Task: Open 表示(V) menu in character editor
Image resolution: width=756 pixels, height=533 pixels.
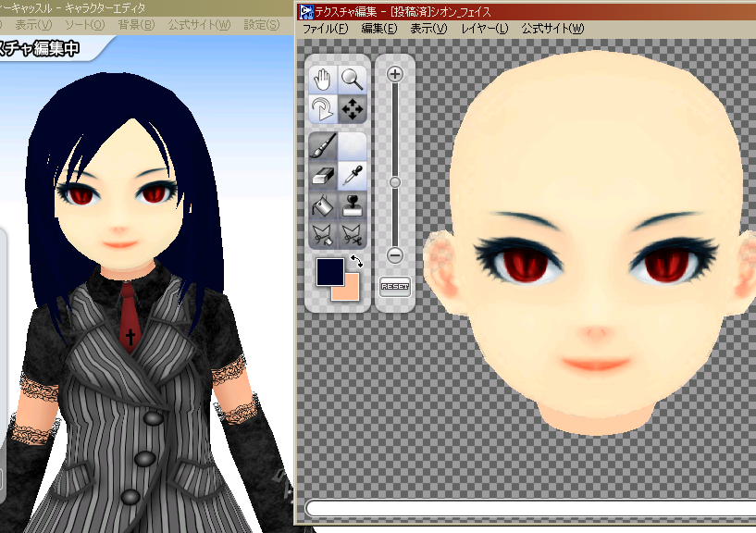Action: point(33,25)
